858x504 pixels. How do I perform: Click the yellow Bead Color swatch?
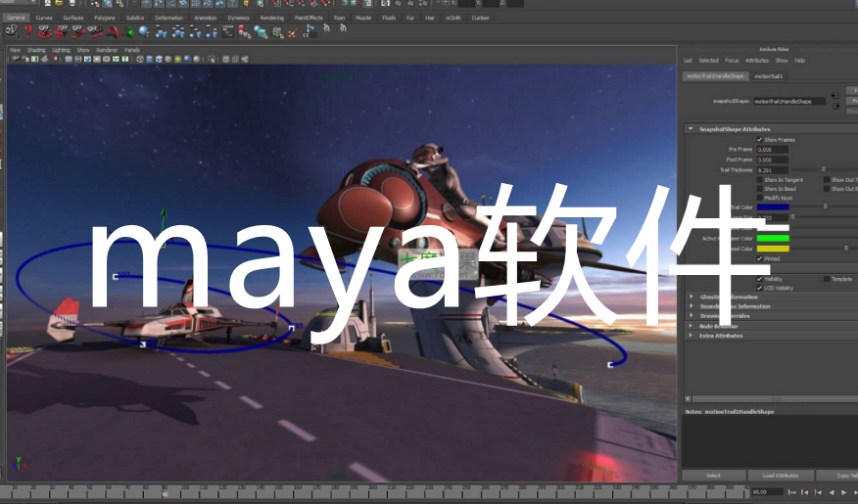click(x=773, y=249)
